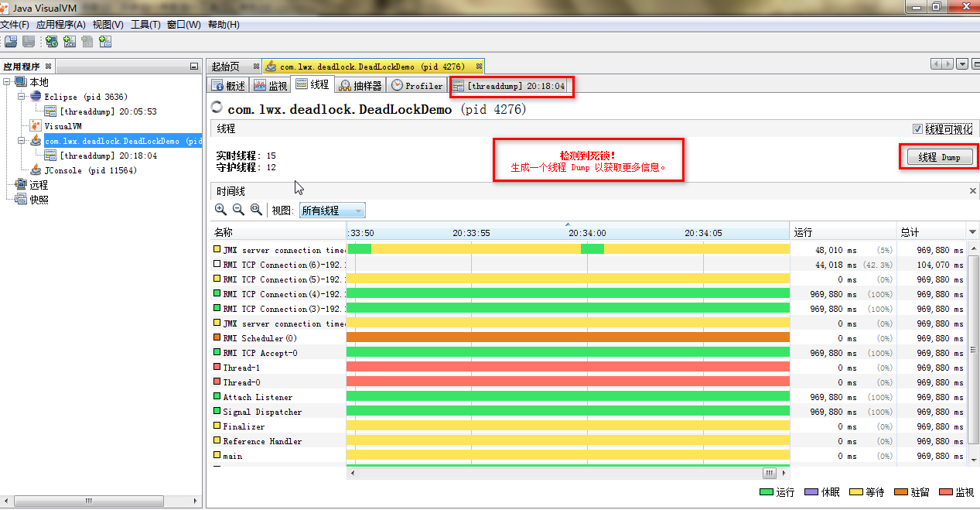Open the Profiler tab
This screenshot has height=510, width=980.
tap(416, 86)
